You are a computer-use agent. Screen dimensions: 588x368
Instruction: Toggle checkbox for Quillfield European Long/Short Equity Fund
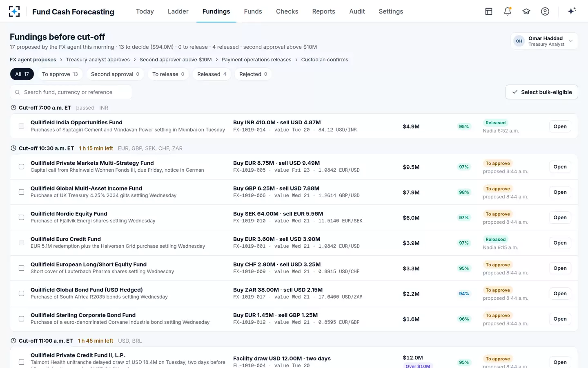tap(21, 268)
